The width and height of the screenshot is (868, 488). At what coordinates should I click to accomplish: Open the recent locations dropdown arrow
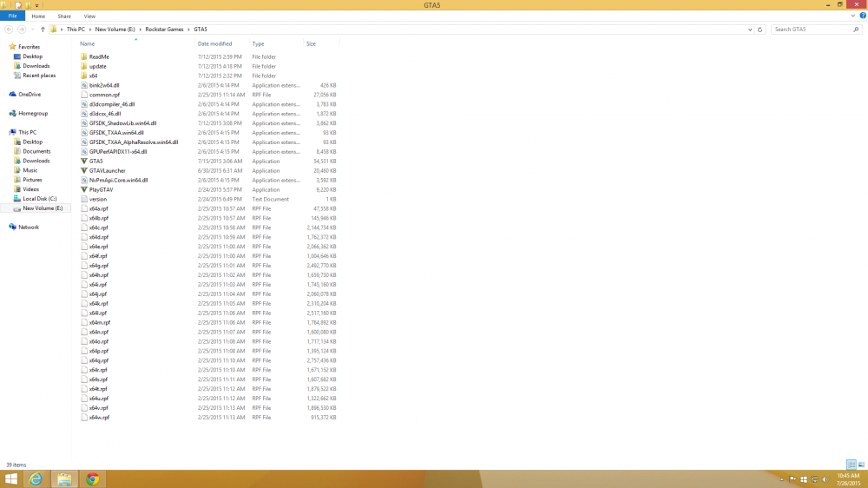(32, 30)
